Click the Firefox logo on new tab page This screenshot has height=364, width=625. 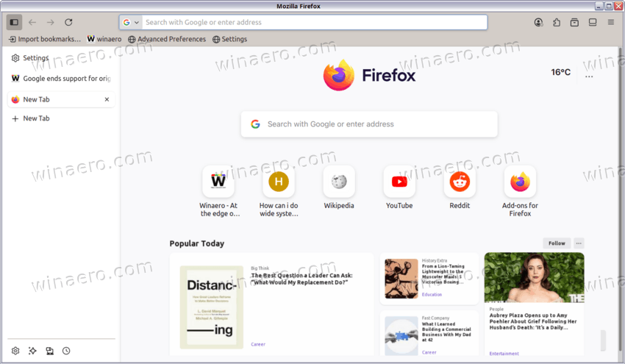click(x=369, y=75)
